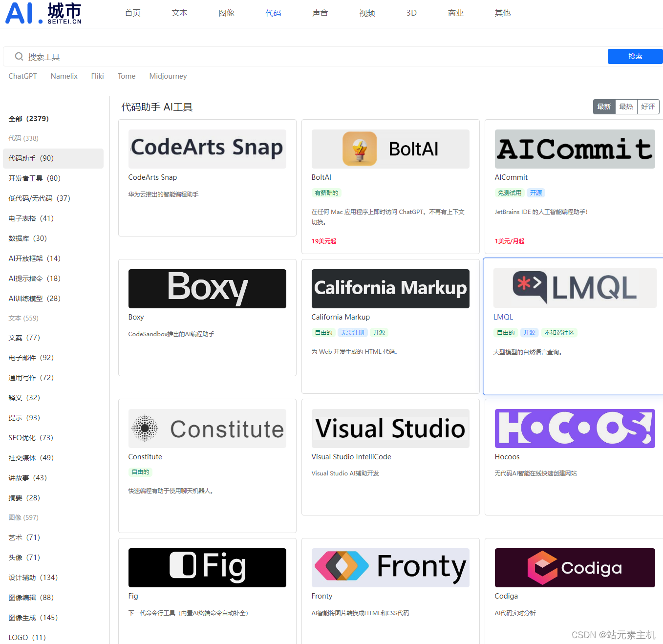Screen dimensions: 663x644
Task: Select the 电子表格 (41) category
Action: [31, 218]
